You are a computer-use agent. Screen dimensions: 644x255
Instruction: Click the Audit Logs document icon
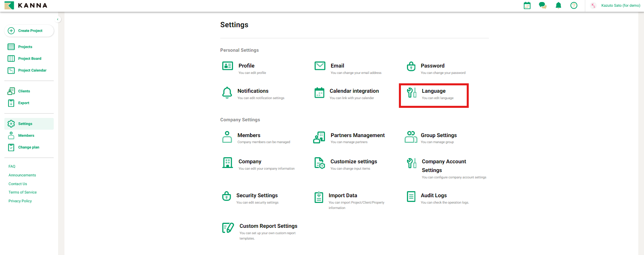[x=411, y=197]
